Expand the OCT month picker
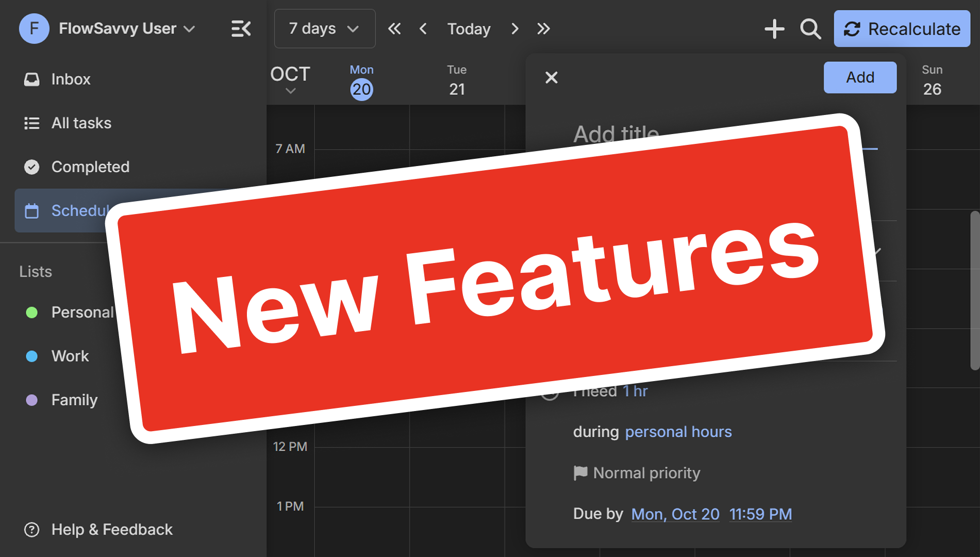The image size is (980, 557). tap(290, 80)
